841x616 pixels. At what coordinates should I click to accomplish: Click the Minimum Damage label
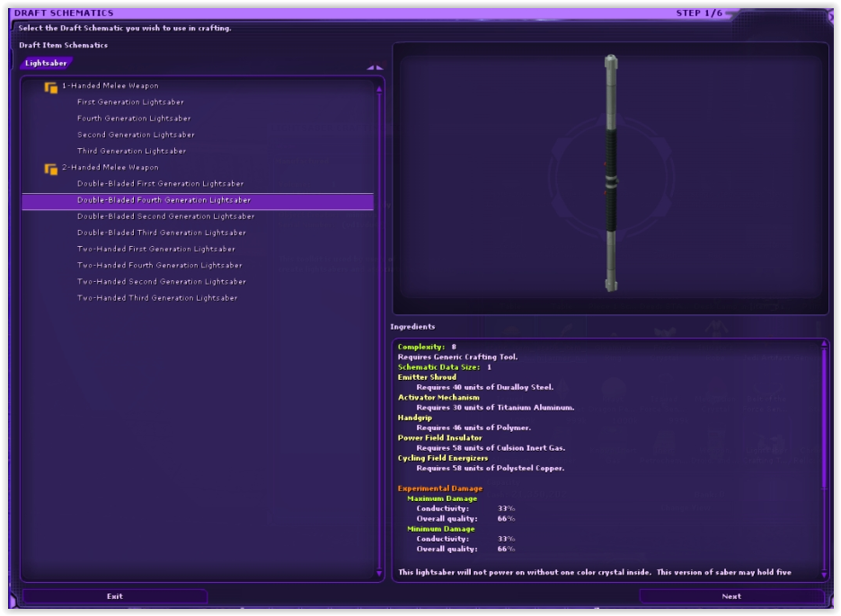[441, 529]
